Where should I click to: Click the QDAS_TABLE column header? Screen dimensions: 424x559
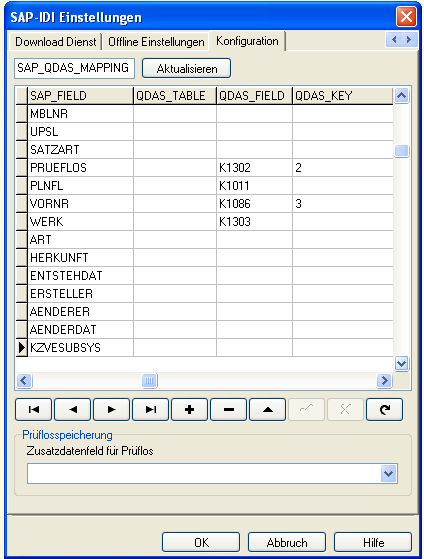tap(175, 96)
